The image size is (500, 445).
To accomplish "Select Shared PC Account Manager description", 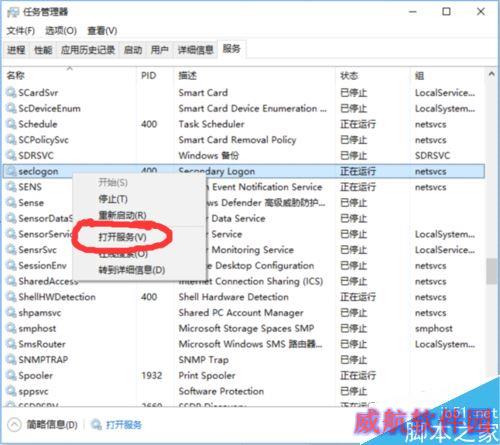I will pos(241,313).
